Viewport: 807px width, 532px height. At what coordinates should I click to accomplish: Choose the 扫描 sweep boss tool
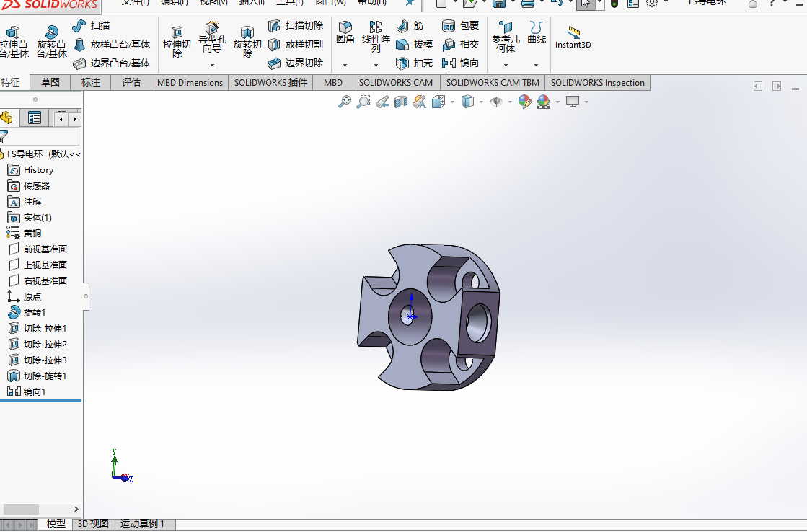tap(91, 25)
